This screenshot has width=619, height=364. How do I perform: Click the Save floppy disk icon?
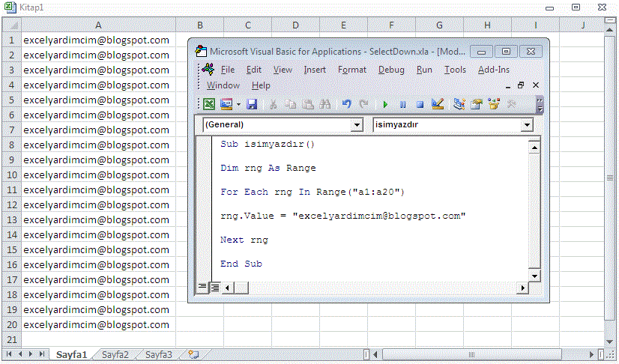pos(252,104)
